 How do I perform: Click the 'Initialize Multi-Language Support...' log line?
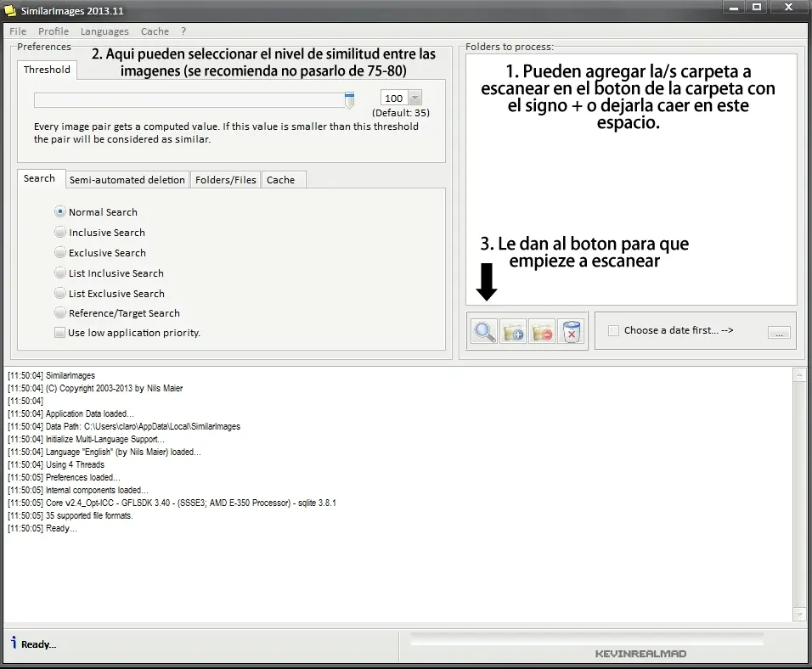pos(86,439)
